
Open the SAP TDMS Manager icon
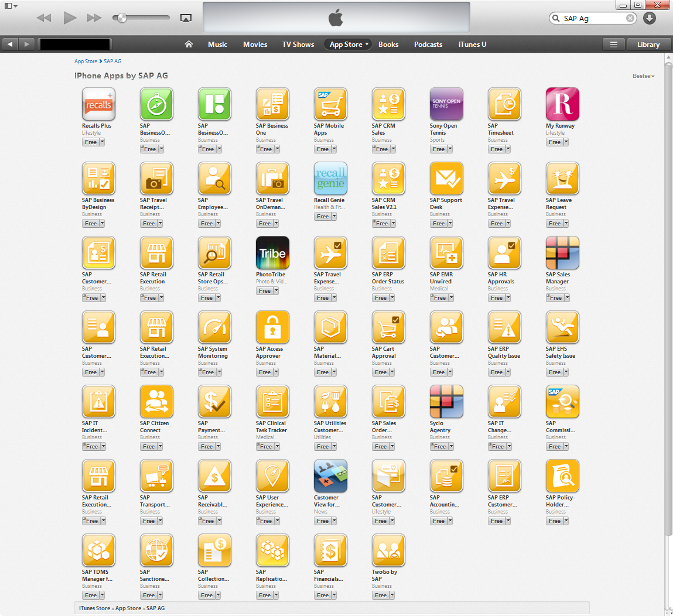point(98,550)
